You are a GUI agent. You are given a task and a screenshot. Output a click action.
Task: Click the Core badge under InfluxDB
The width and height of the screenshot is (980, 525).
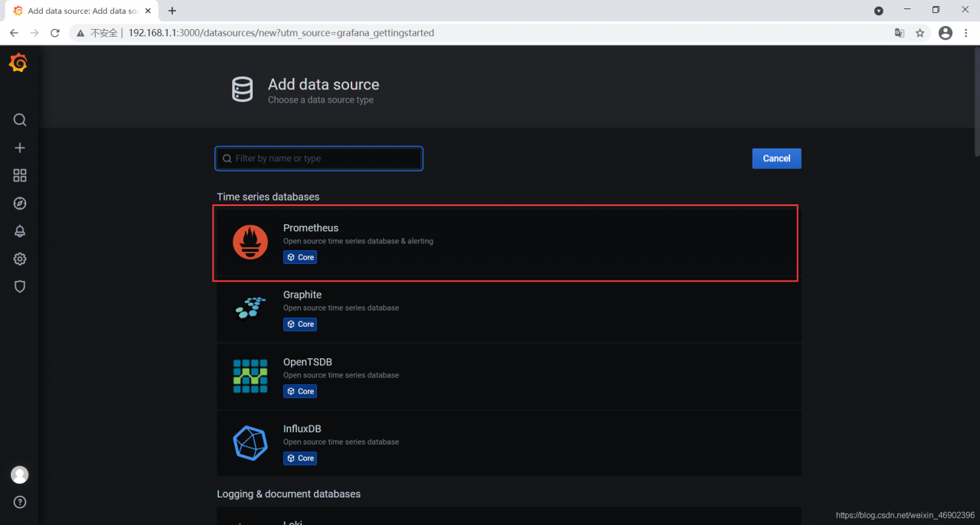tap(300, 458)
